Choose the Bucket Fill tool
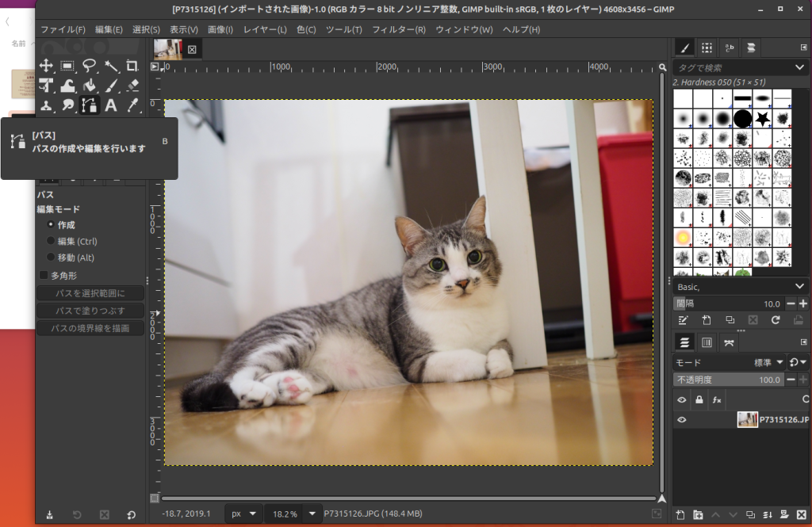Image resolution: width=812 pixels, height=527 pixels. (x=90, y=86)
